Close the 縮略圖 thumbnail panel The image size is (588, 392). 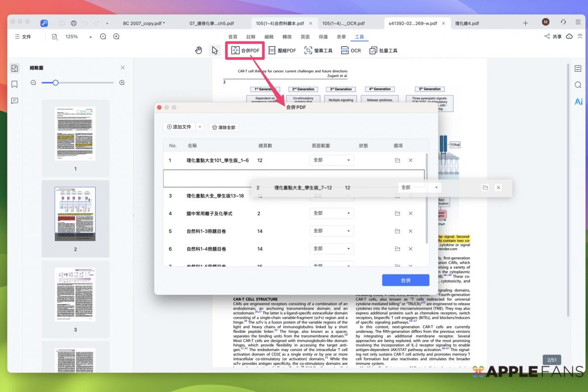(123, 68)
